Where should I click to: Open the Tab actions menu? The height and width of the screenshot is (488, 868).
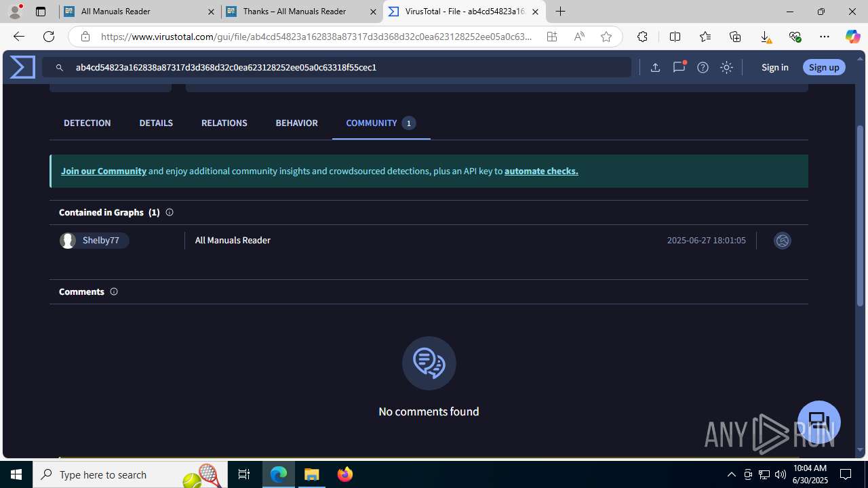coord(41,12)
